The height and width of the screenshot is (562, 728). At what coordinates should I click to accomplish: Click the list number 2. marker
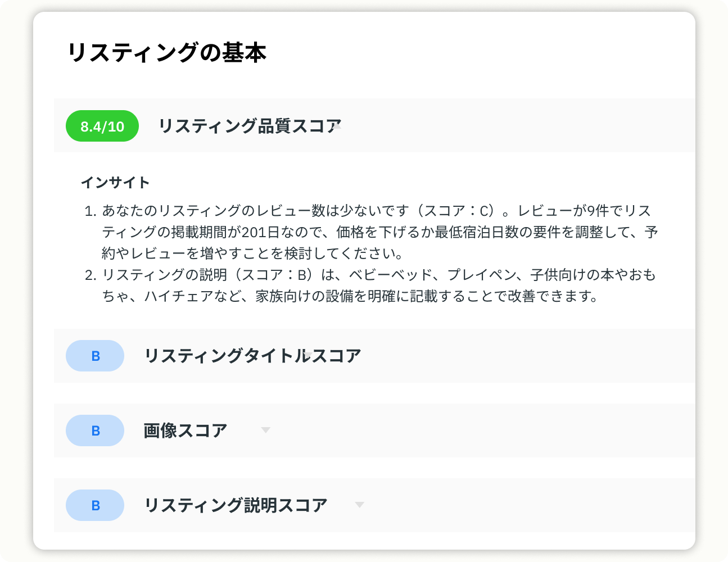(91, 275)
